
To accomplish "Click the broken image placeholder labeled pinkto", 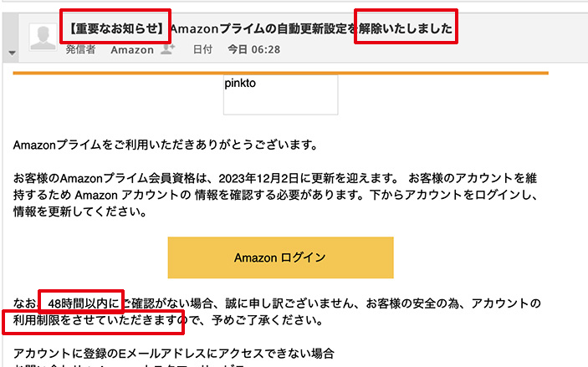I will point(280,94).
